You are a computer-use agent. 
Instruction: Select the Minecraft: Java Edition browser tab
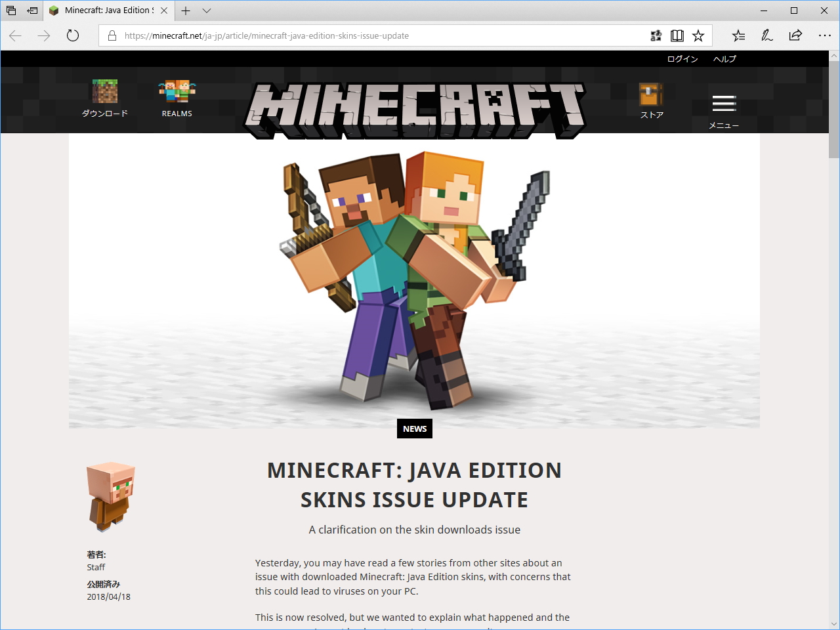(109, 10)
